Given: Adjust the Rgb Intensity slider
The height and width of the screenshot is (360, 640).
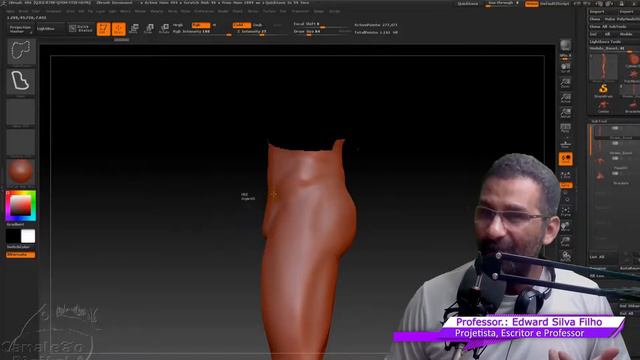Looking at the screenshot, I should coord(202,32).
